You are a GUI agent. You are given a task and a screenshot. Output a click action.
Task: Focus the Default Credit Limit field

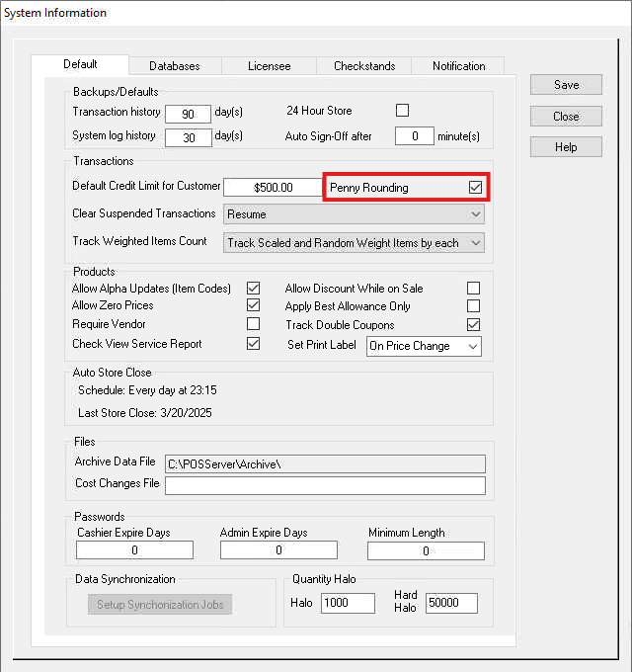click(273, 187)
